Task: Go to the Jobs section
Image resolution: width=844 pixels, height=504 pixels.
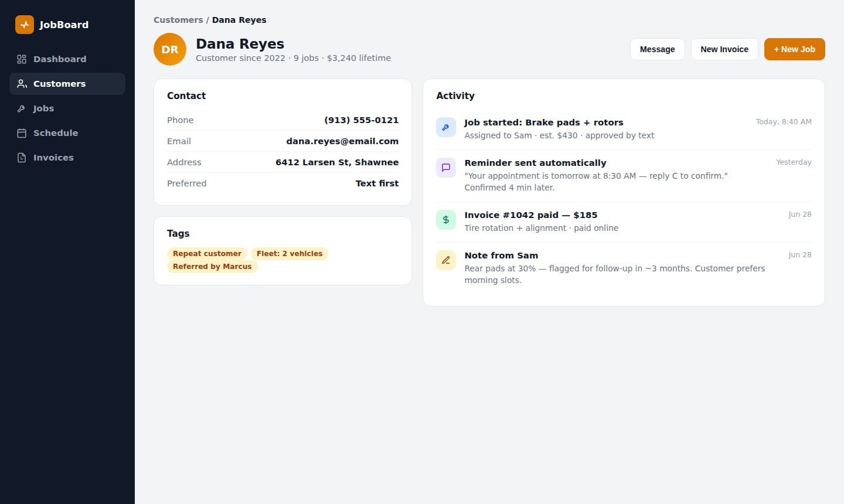Action: pyautogui.click(x=67, y=108)
